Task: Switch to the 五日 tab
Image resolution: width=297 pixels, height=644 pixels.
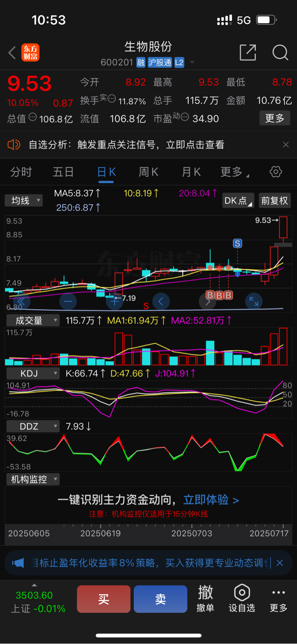Action: pyautogui.click(x=63, y=172)
